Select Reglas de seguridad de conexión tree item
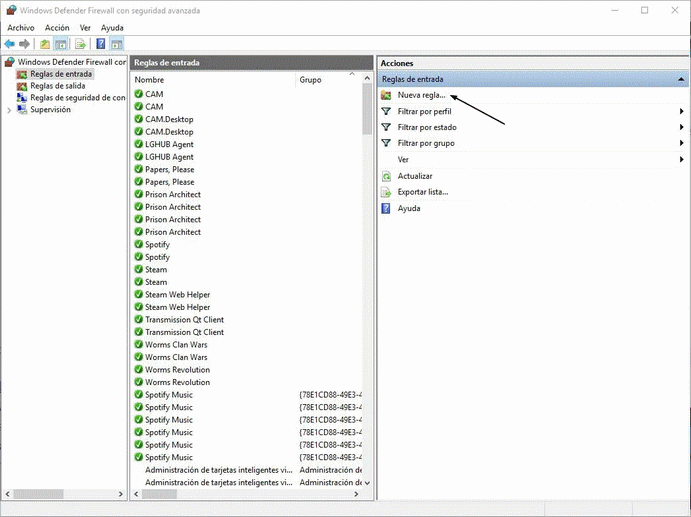691x517 pixels. click(x=78, y=98)
